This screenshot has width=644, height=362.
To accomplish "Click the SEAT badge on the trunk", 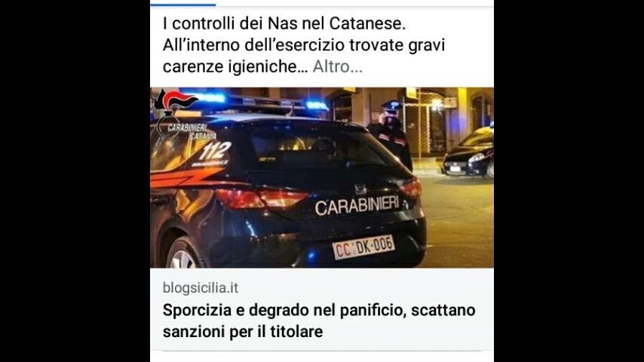I will [x=360, y=189].
